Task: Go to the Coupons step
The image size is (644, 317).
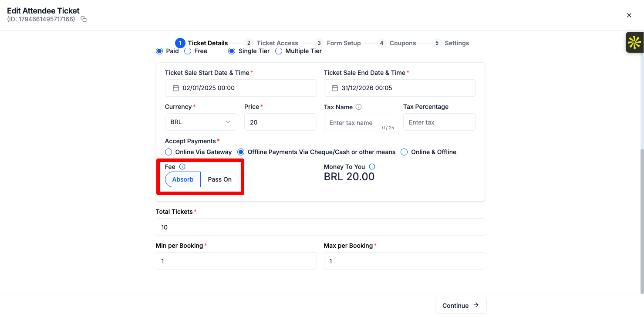Action: point(397,43)
